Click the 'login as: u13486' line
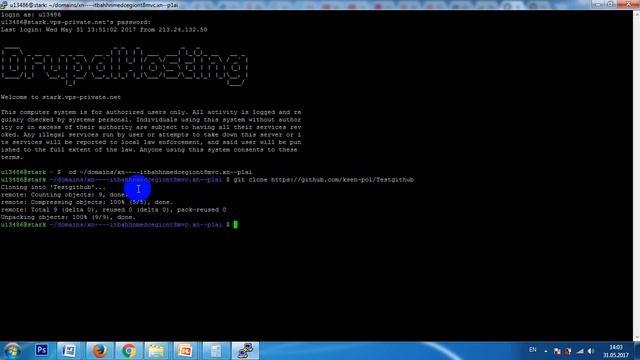 (x=31, y=15)
